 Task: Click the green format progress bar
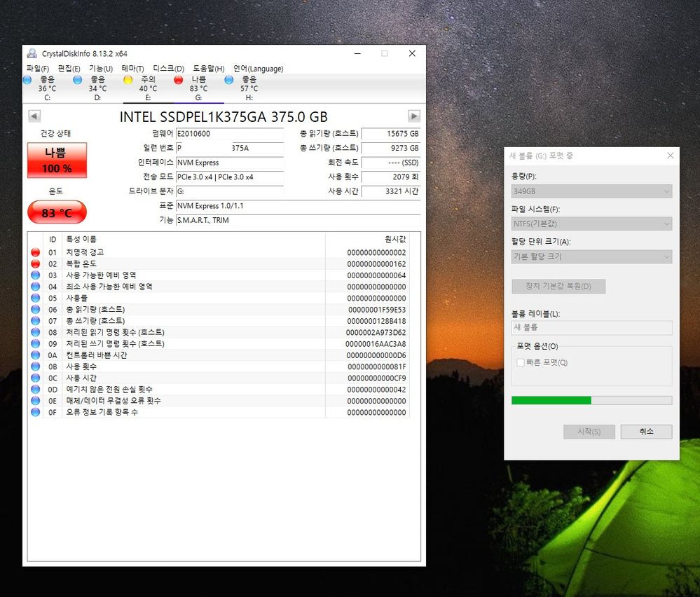pyautogui.click(x=591, y=400)
